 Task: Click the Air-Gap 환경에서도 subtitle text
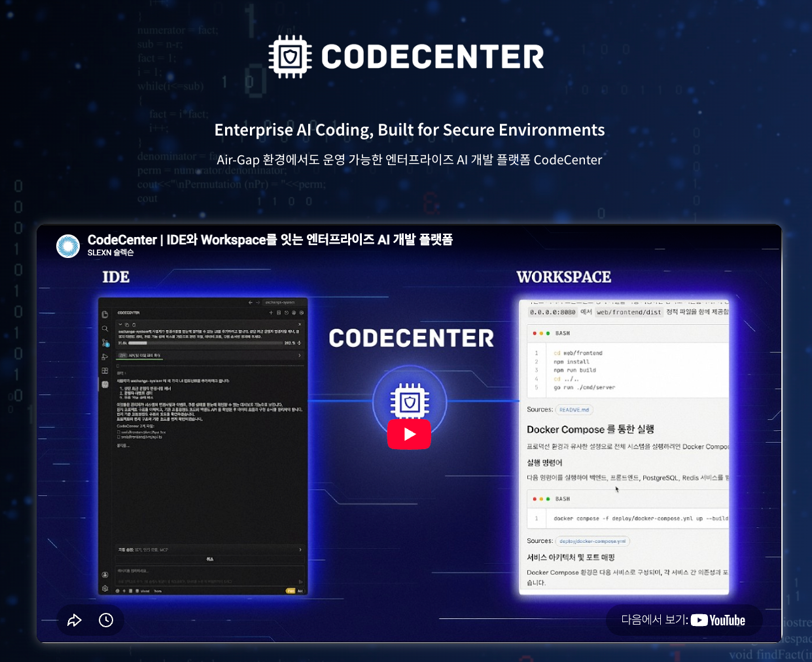click(410, 160)
